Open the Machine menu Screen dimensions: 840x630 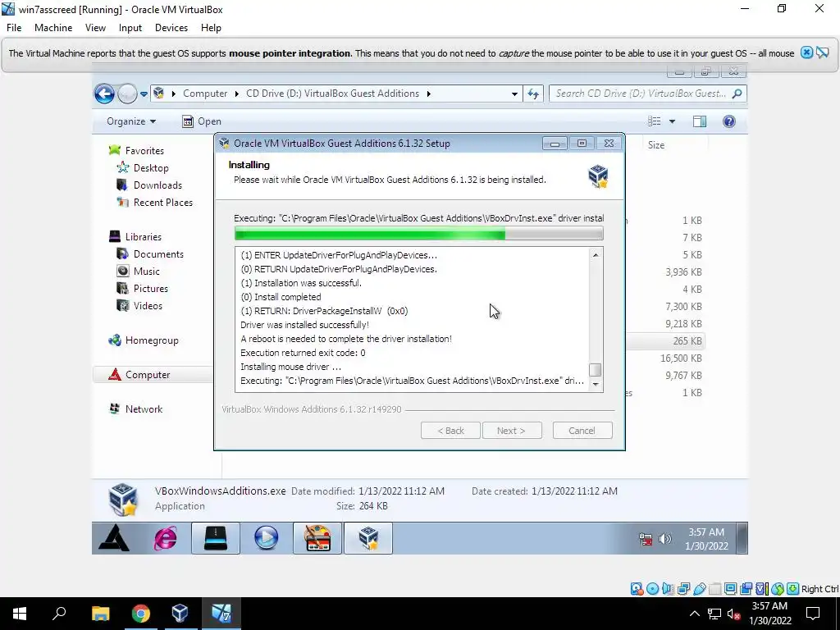(53, 28)
